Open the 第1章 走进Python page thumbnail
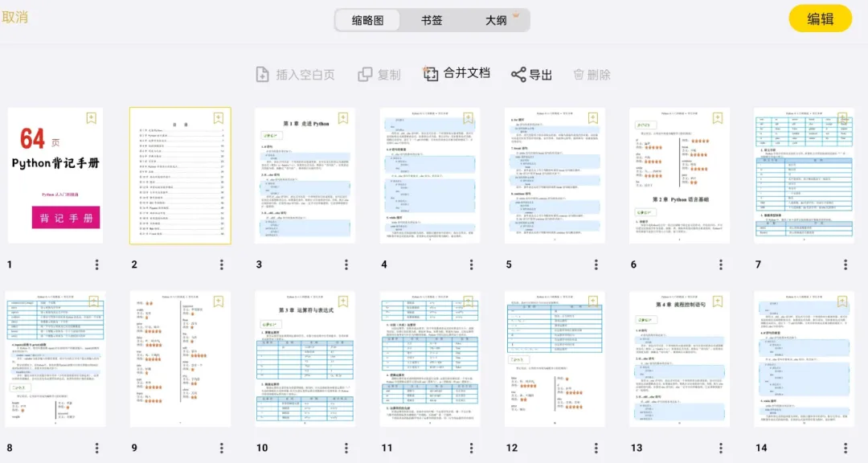 pos(305,175)
